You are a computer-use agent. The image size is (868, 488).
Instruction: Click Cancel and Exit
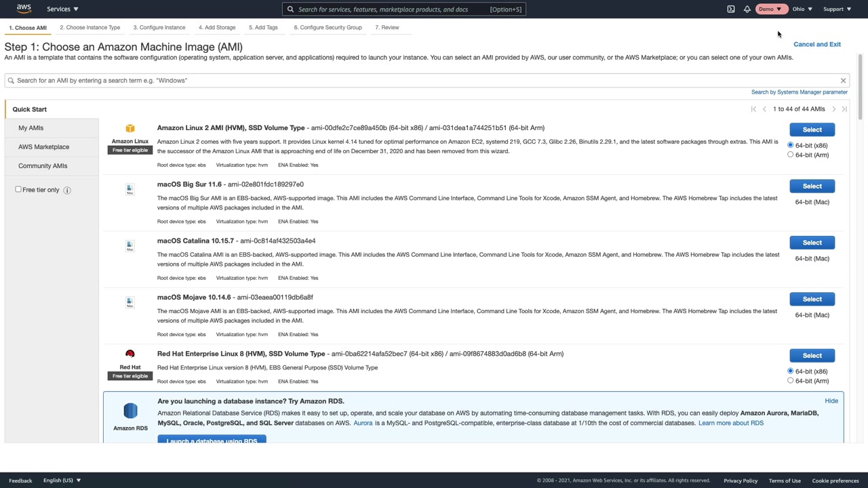point(817,44)
